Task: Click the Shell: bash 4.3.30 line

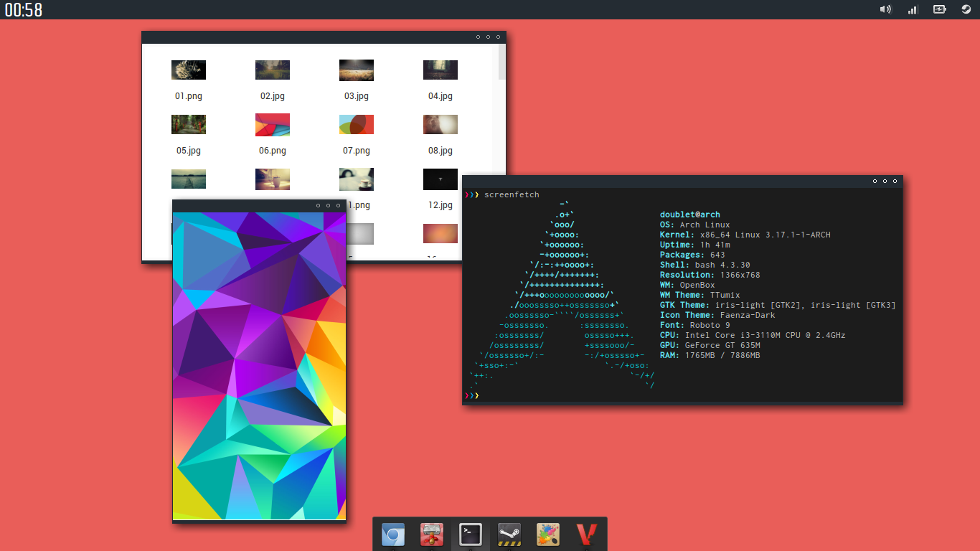Action: (x=705, y=265)
